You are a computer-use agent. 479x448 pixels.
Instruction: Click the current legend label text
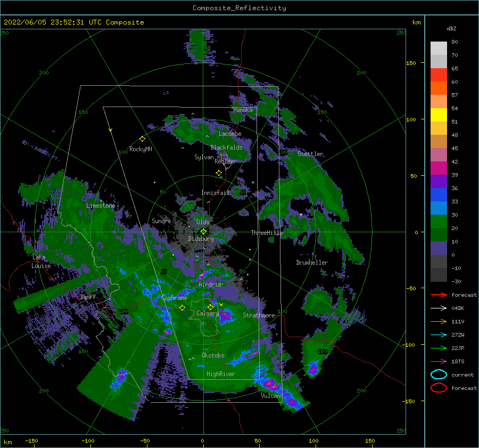click(463, 375)
